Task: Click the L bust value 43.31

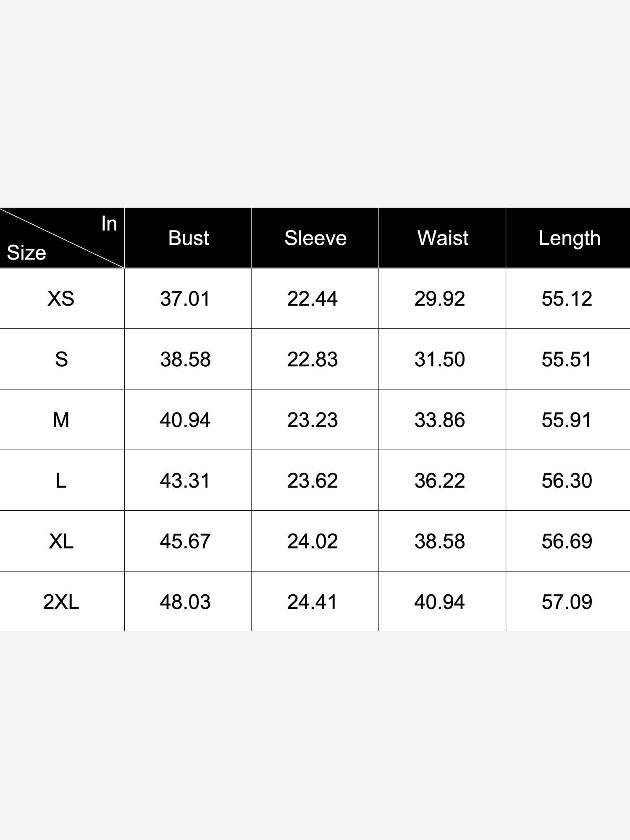Action: pyautogui.click(x=185, y=480)
